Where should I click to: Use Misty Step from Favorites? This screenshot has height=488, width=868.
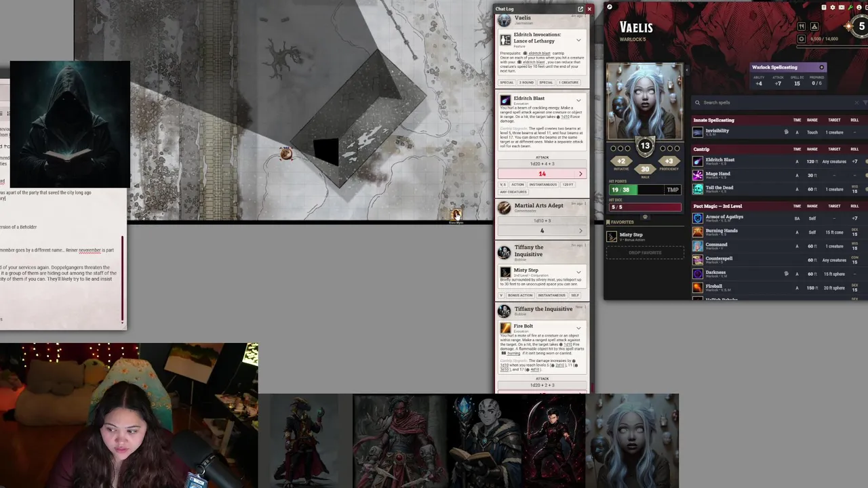click(x=612, y=237)
